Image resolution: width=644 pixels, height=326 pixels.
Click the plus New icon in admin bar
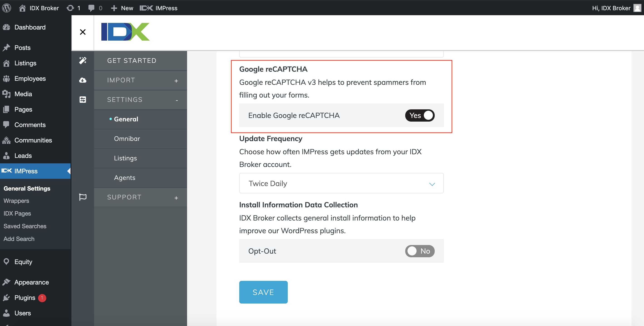[114, 8]
